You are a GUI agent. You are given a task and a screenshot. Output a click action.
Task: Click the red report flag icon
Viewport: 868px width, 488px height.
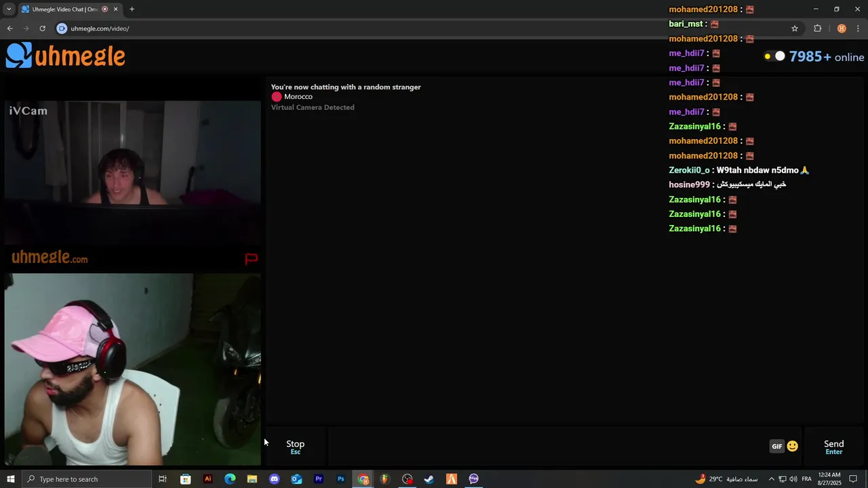[251, 259]
